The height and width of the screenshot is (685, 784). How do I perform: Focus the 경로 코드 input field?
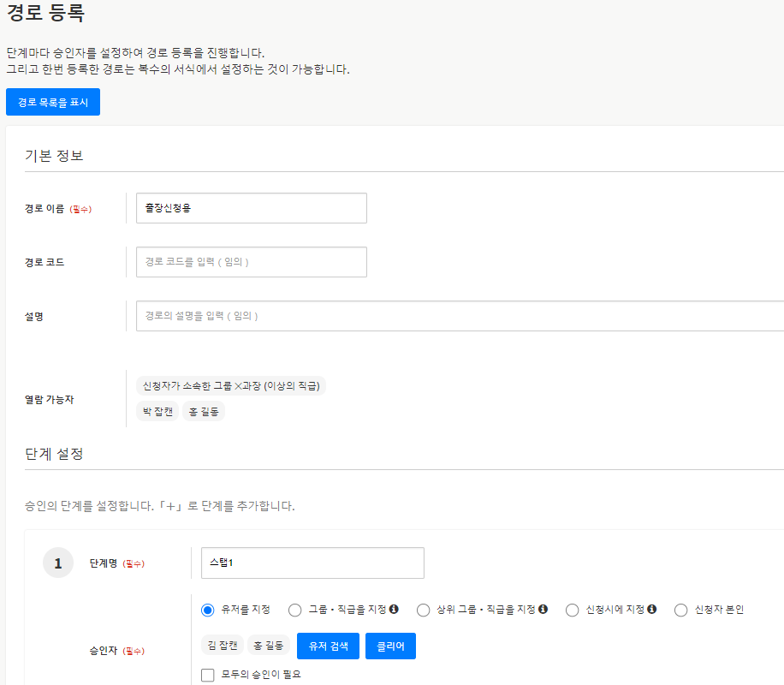(251, 262)
